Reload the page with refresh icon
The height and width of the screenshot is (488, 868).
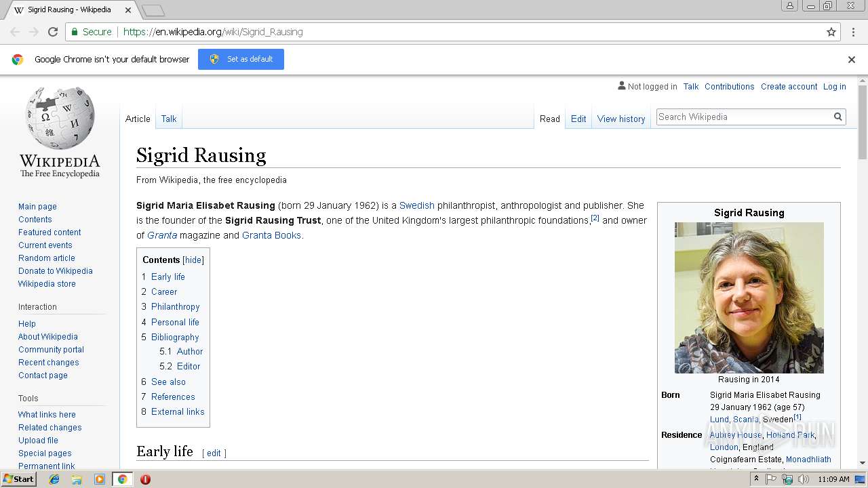(x=53, y=32)
